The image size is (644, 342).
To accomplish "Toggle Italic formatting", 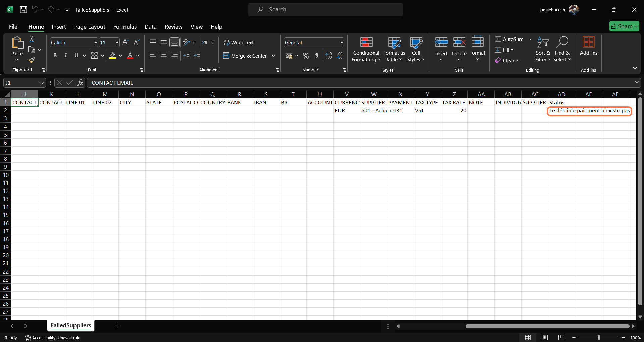I will click(x=66, y=56).
